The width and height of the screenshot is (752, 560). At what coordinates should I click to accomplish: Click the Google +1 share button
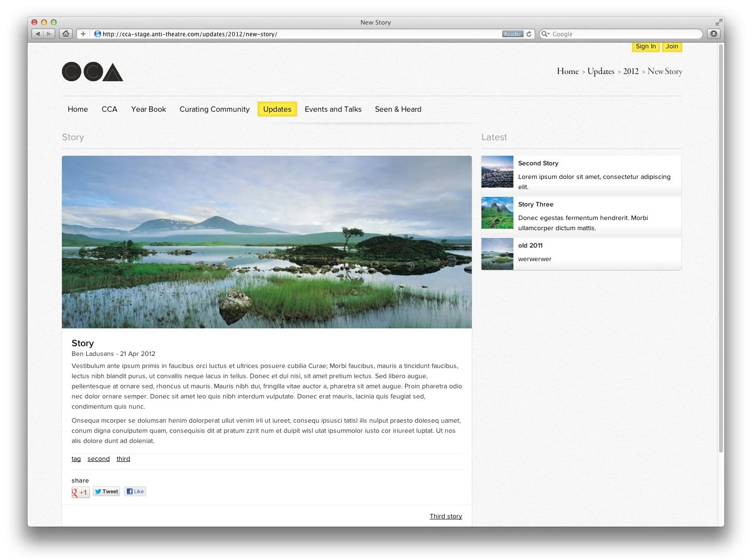coord(80,492)
